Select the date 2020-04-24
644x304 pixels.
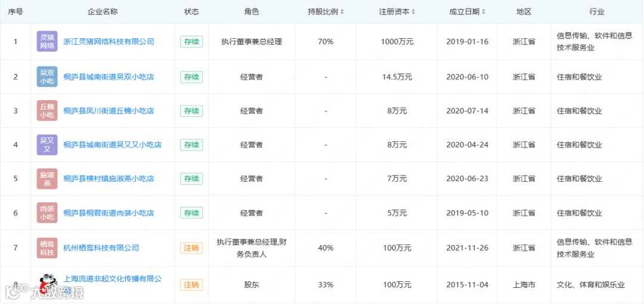pyautogui.click(x=467, y=145)
